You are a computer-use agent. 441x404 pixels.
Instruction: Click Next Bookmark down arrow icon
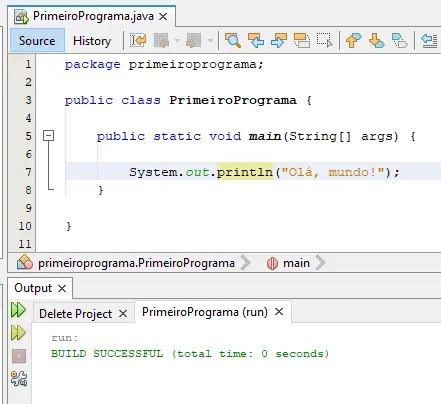click(x=376, y=41)
